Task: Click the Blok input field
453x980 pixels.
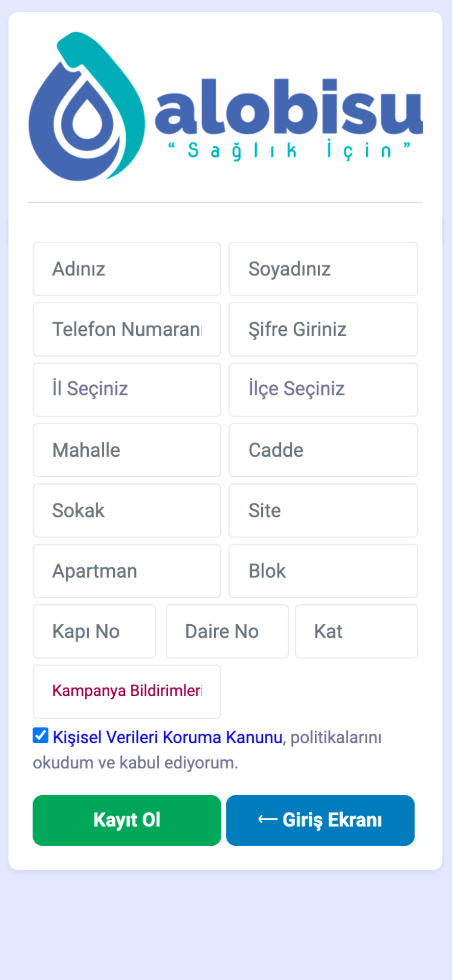Action: point(323,571)
